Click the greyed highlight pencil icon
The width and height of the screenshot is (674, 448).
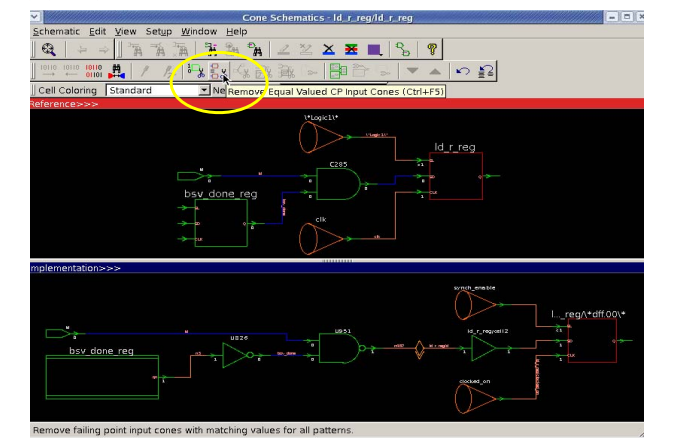pos(283,50)
